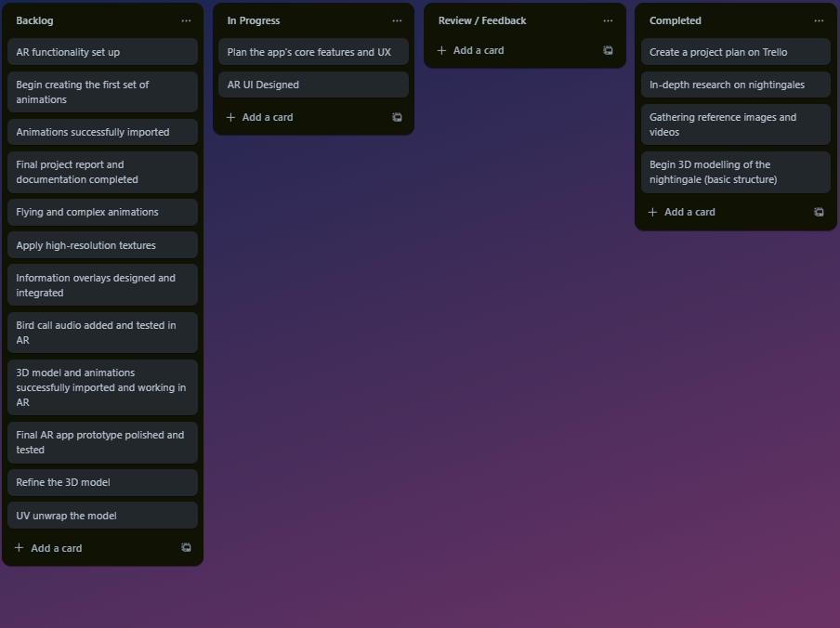Open the Review / Feedback list menu
The height and width of the screenshot is (628, 840).
[608, 20]
